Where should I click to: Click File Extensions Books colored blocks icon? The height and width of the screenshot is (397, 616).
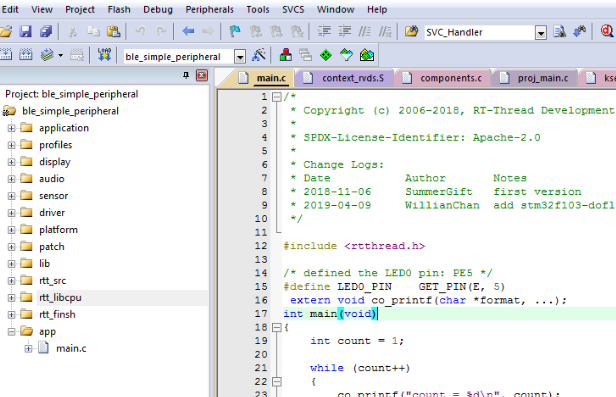click(286, 55)
